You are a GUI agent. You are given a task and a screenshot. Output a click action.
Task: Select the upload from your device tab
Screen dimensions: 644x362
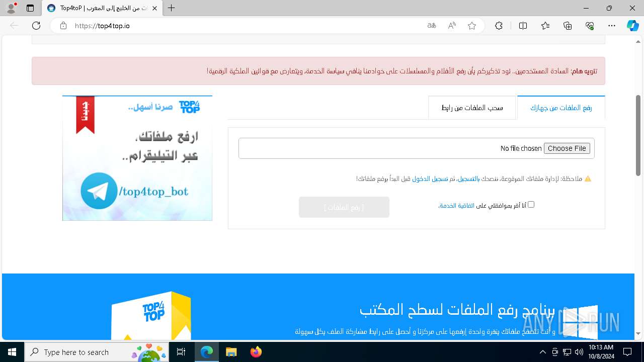[x=561, y=108]
